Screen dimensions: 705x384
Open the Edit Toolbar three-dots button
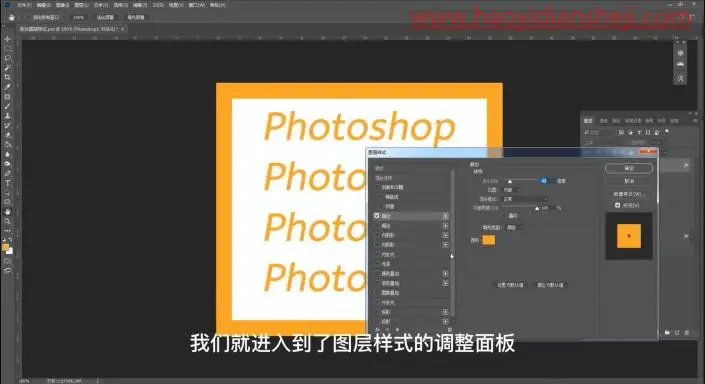click(x=7, y=231)
